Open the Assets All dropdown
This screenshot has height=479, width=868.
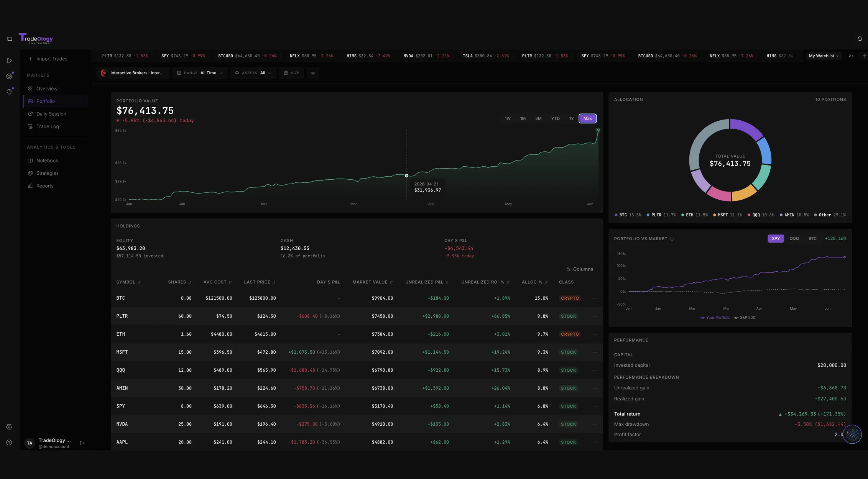pyautogui.click(x=253, y=73)
